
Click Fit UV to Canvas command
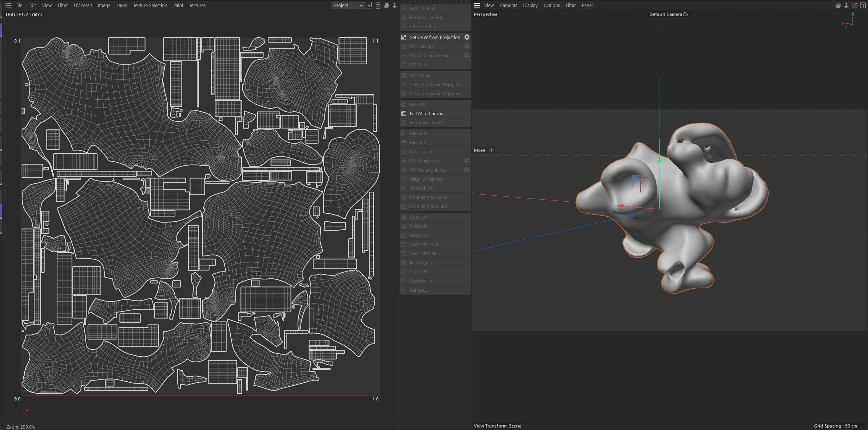pos(426,114)
